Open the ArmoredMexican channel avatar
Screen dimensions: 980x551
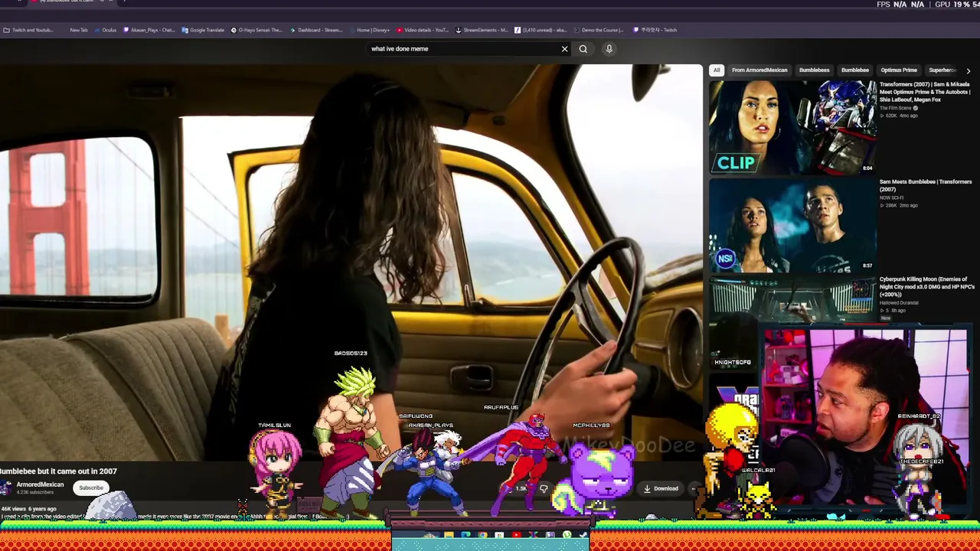[7, 487]
